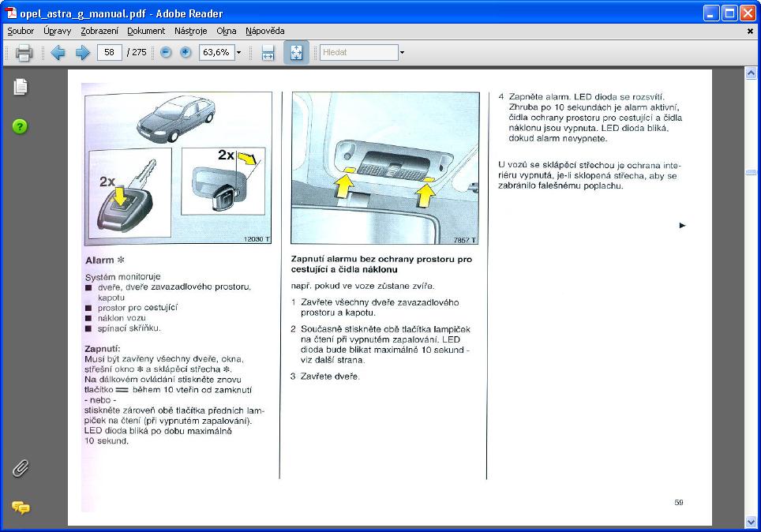
Task: Open the Nástroje menu
Action: 190,31
